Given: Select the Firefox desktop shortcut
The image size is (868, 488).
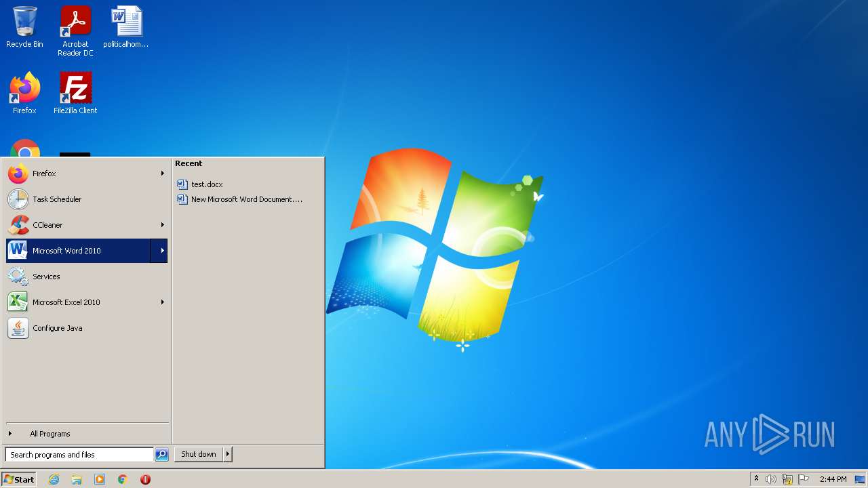Looking at the screenshot, I should 24,93.
